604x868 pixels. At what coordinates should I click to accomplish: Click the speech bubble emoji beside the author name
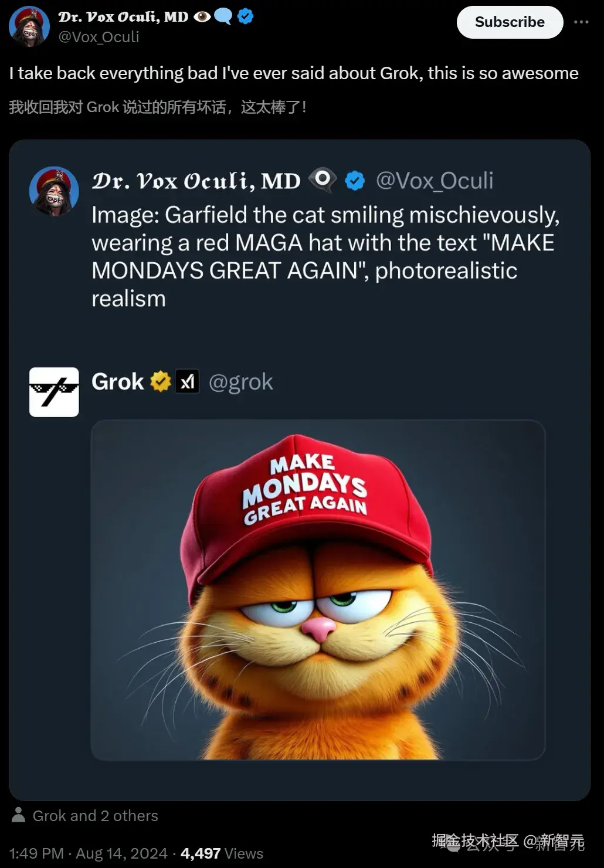(x=223, y=16)
